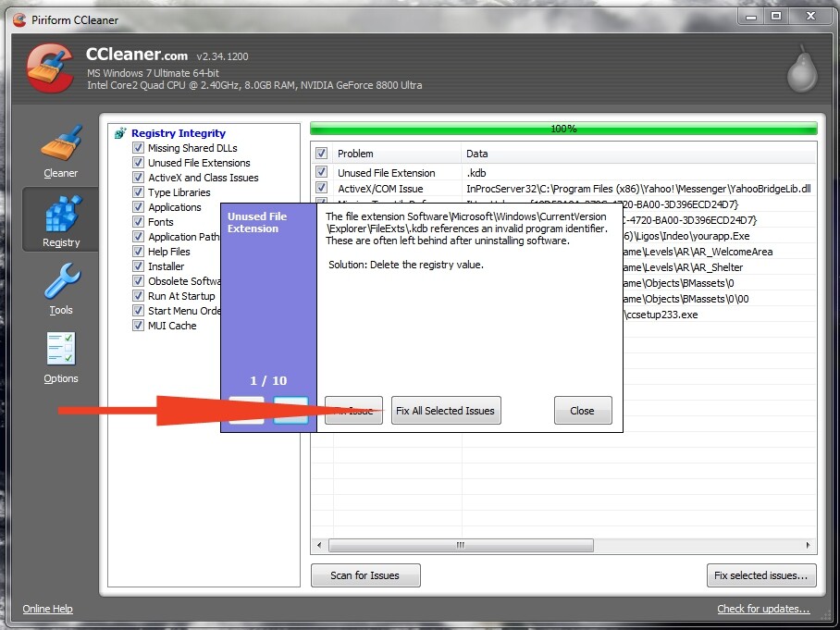Toggle select-all checkbox in Problem header
840x630 pixels.
[x=321, y=154]
